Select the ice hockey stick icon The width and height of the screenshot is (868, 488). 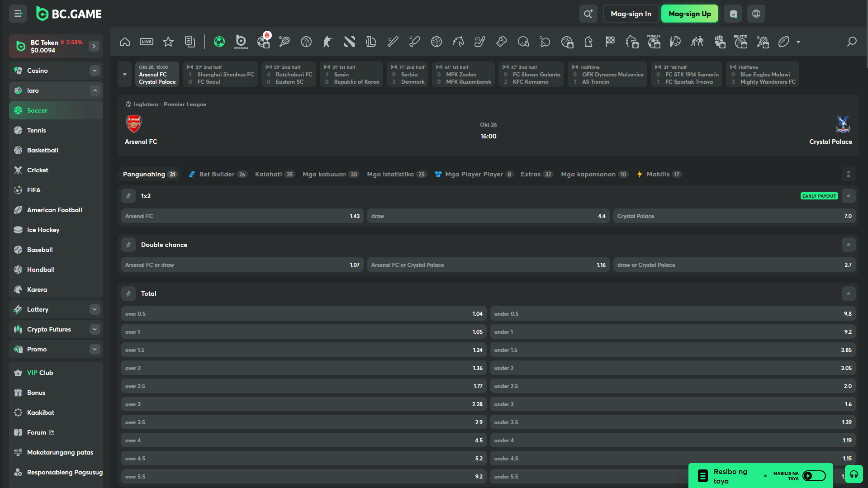coord(480,42)
